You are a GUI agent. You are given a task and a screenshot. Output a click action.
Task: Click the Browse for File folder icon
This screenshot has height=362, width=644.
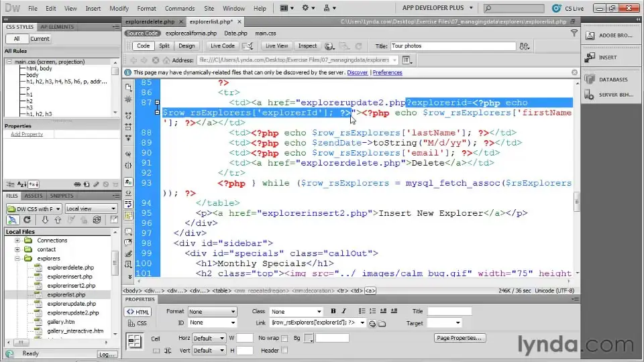[x=382, y=323]
